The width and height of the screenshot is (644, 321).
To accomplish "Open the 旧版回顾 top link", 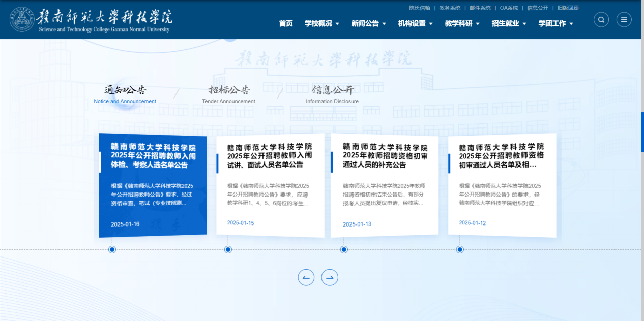I will (x=568, y=8).
